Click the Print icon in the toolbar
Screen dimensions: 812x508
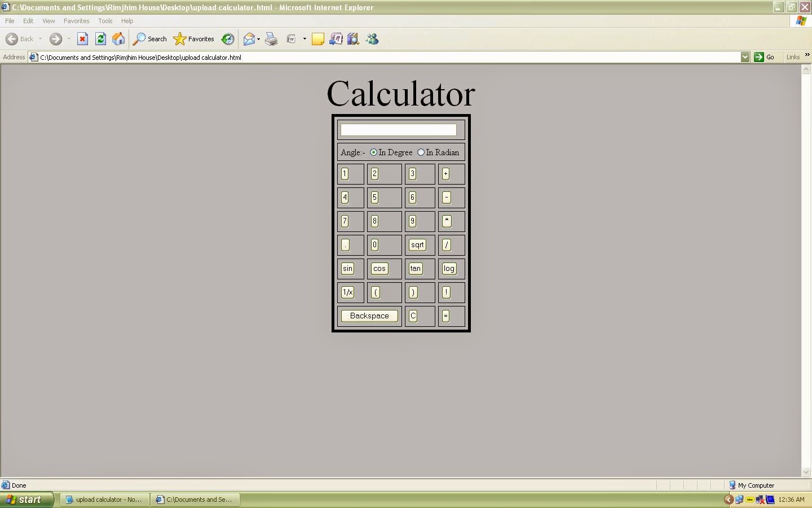271,39
